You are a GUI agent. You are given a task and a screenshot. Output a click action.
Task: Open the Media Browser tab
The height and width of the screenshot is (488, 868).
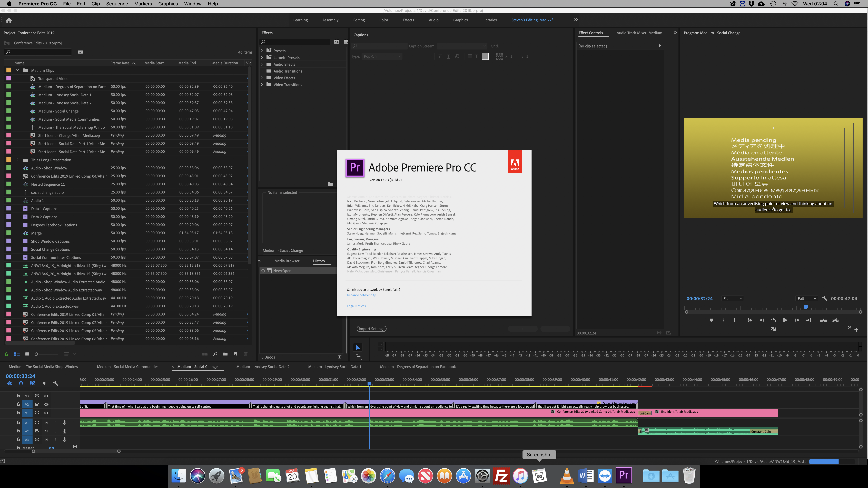coord(287,261)
